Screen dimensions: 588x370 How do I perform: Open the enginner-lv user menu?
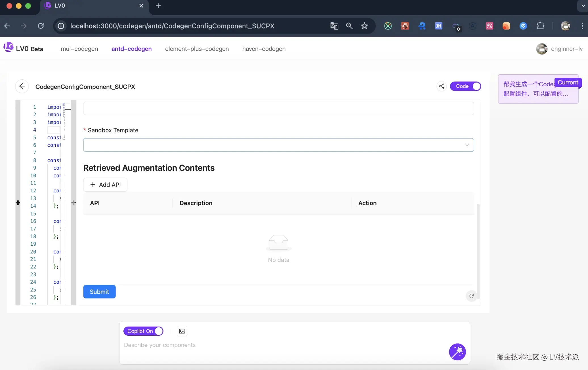[559, 49]
